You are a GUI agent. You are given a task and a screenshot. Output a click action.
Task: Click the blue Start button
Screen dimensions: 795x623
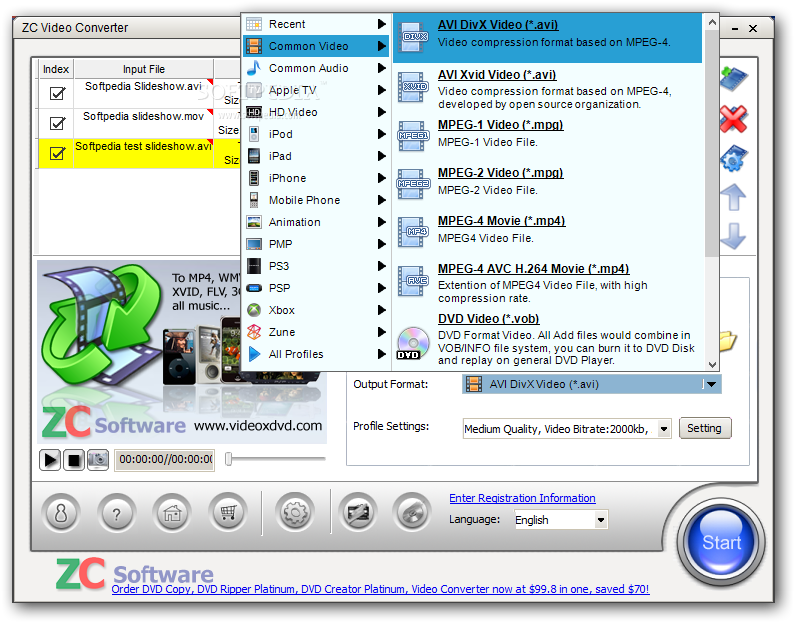(x=721, y=542)
